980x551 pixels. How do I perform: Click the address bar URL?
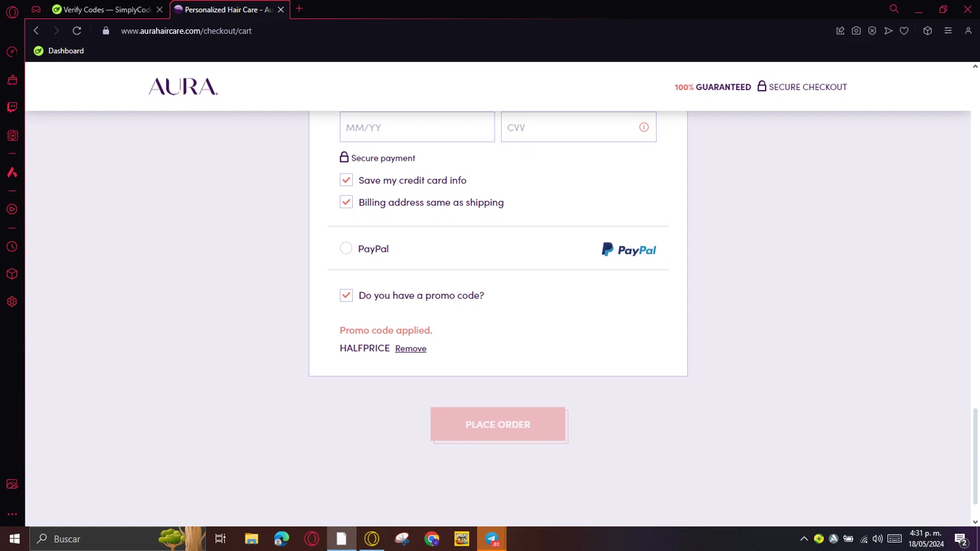[x=186, y=31]
